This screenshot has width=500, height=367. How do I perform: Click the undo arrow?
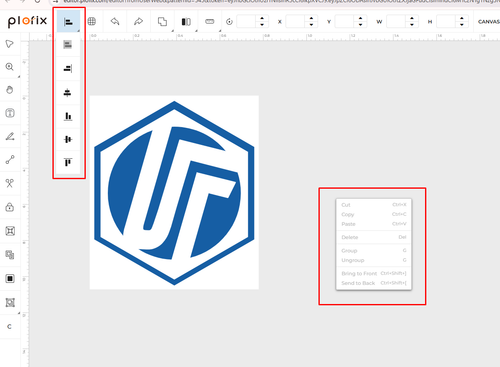[115, 22]
